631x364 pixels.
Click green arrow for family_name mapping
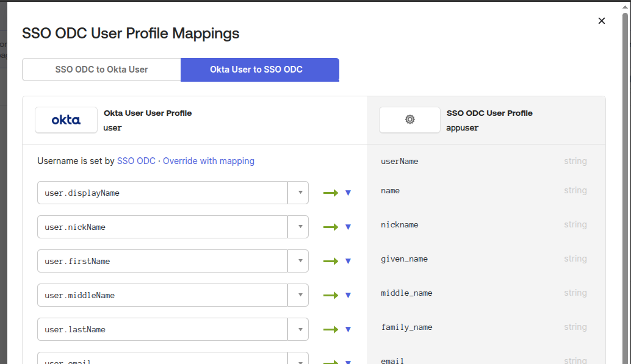point(330,330)
